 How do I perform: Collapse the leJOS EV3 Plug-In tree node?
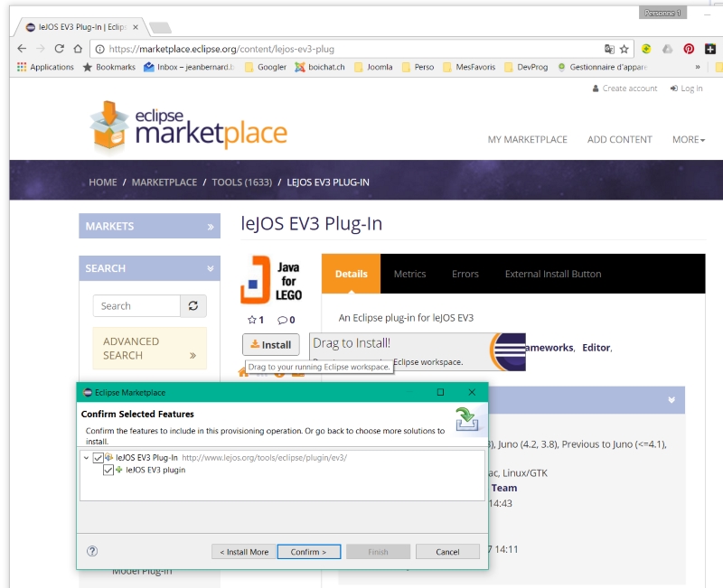86,458
